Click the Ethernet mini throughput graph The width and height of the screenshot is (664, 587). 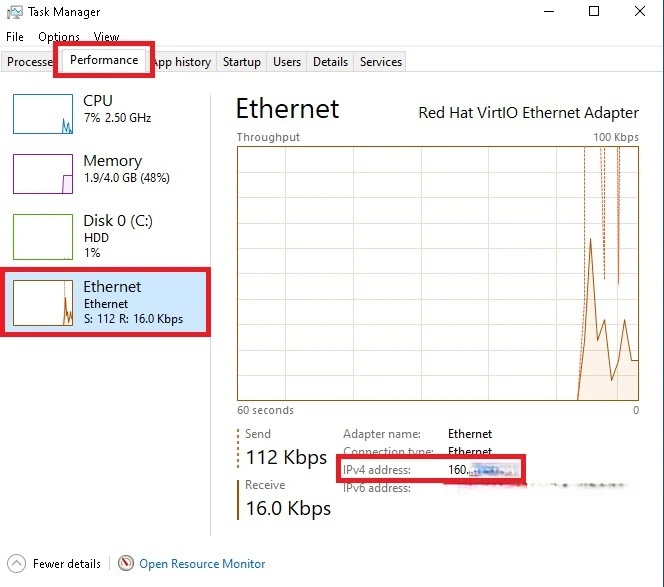coord(43,303)
